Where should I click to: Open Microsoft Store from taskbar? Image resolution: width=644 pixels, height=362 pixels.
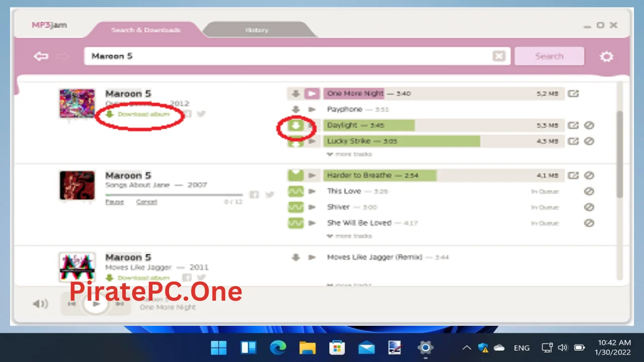(337, 347)
